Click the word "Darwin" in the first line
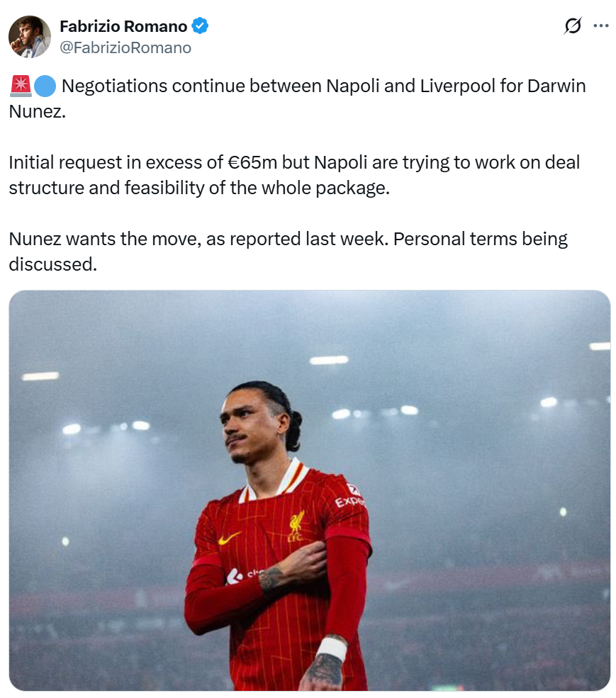This screenshot has width=616, height=698. click(556, 86)
